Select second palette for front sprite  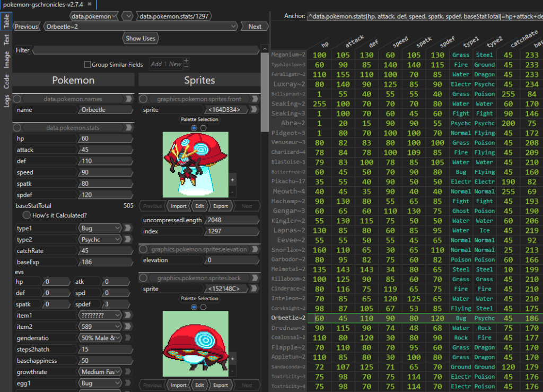203,128
